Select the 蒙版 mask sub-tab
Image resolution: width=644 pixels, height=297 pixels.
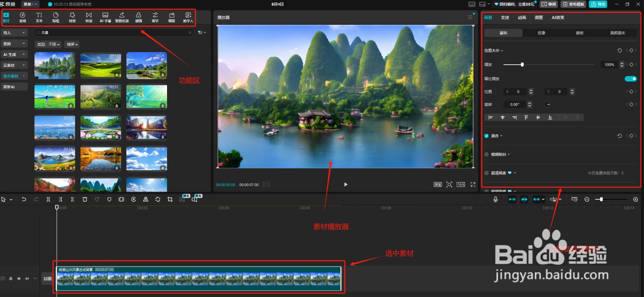pos(580,33)
